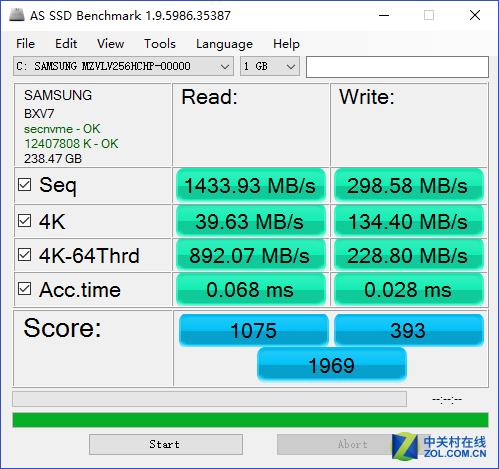Minimize the AS SSD Benchmark window
The width and height of the screenshot is (499, 469).
[384, 15]
